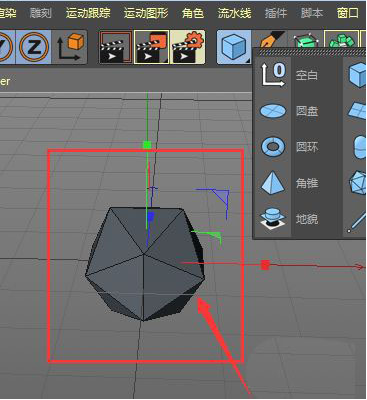Image resolution: width=367 pixels, height=400 pixels.
Task: Open the 流水线 menu
Action: pyautogui.click(x=234, y=13)
